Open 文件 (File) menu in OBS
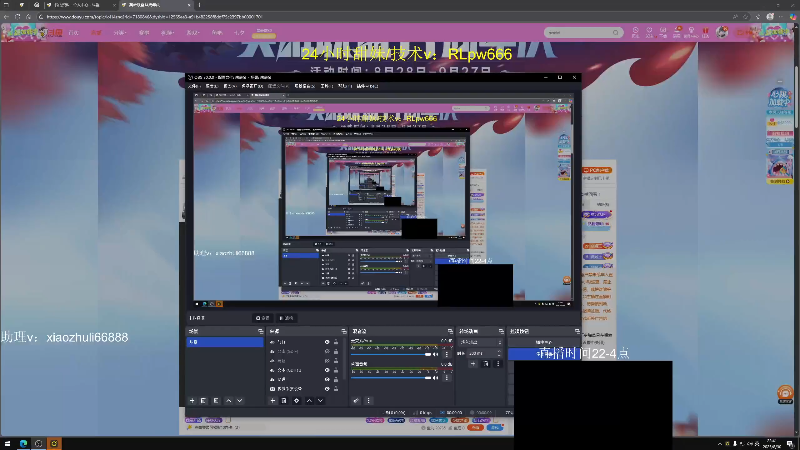The image size is (800, 450). click(x=193, y=86)
